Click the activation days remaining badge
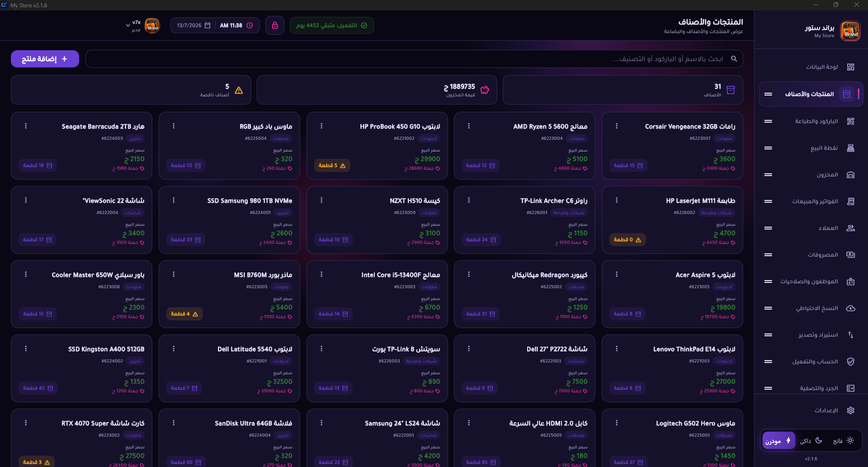The height and width of the screenshot is (467, 868). coord(332,25)
